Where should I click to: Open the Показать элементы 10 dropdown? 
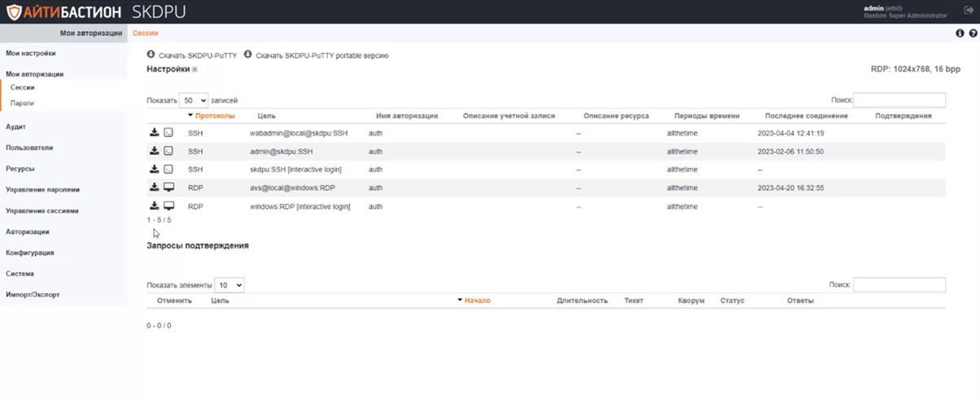point(229,285)
